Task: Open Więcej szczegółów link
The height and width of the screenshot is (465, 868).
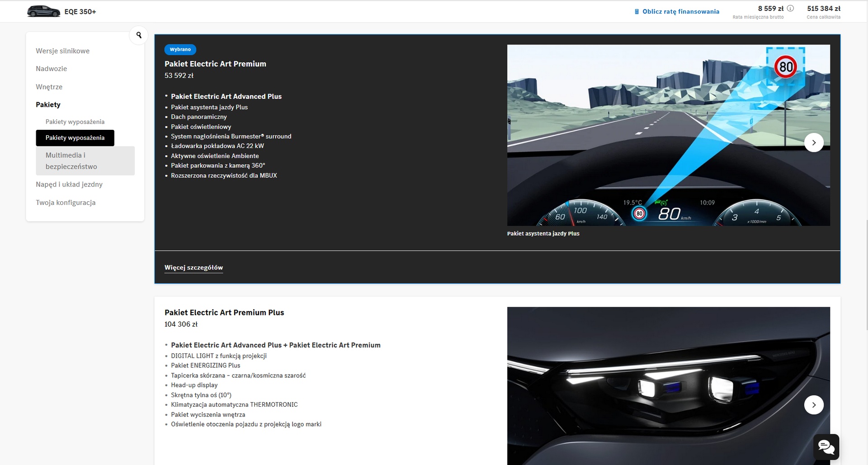Action: [x=193, y=267]
